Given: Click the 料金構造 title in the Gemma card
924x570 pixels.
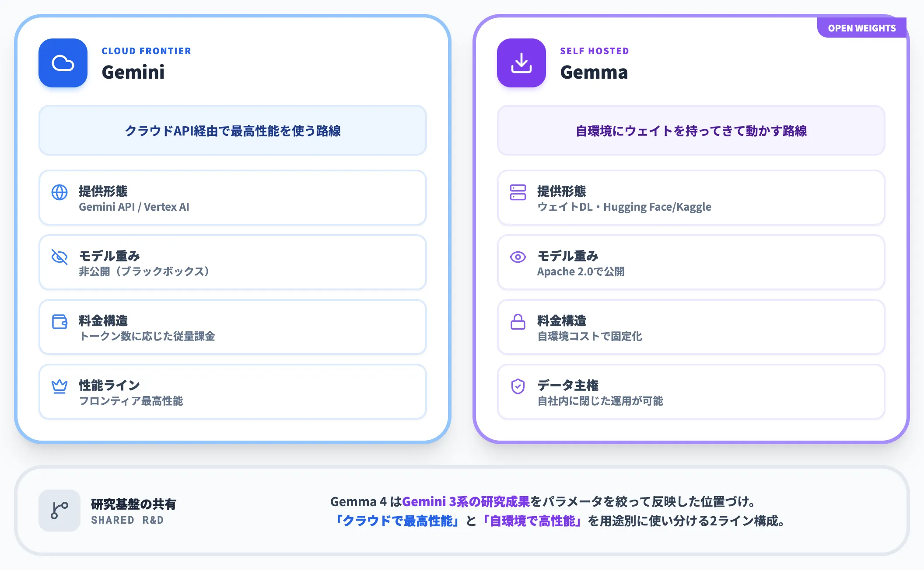Looking at the screenshot, I should (562, 320).
